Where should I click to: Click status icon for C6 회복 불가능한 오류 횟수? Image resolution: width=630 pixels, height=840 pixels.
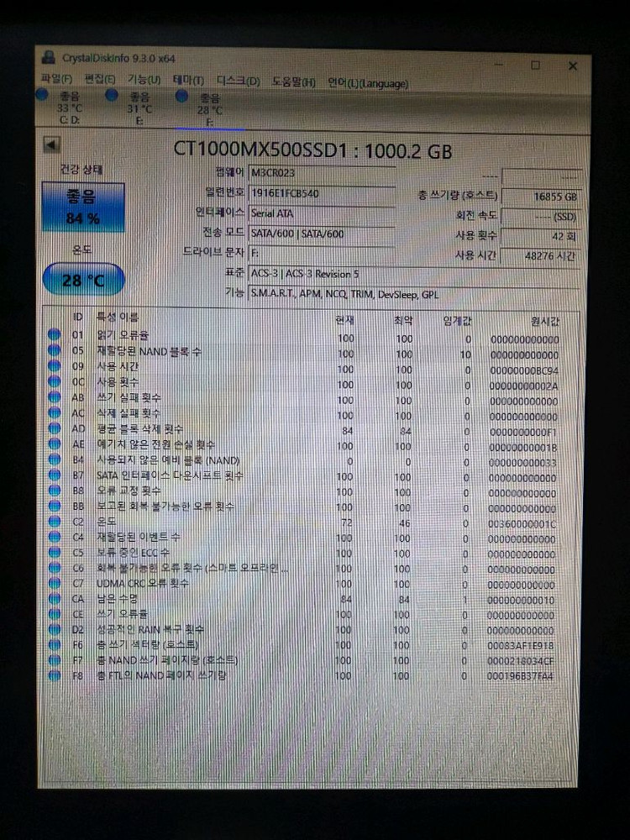point(55,567)
